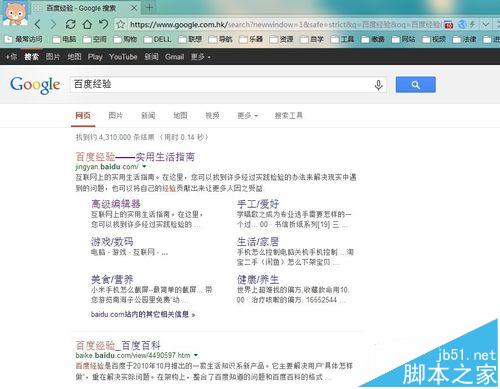Image resolution: width=500 pixels, height=389 pixels.
Task: Open the 健康/养生 sitelink
Action: (x=258, y=279)
